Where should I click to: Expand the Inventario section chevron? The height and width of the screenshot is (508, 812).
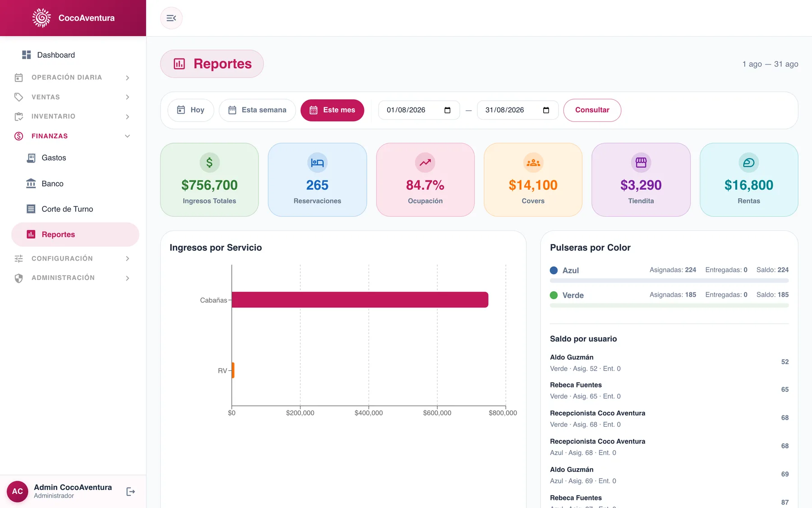pyautogui.click(x=128, y=117)
